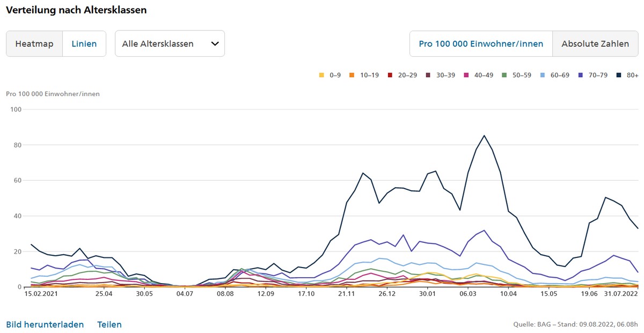Switch to Heatmap view
644x333 pixels.
[x=34, y=44]
